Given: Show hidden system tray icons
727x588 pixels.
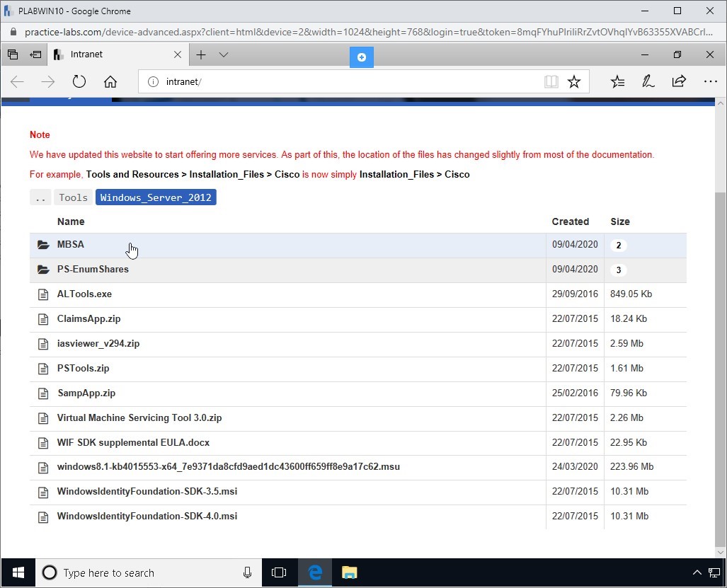Looking at the screenshot, I should (x=696, y=572).
